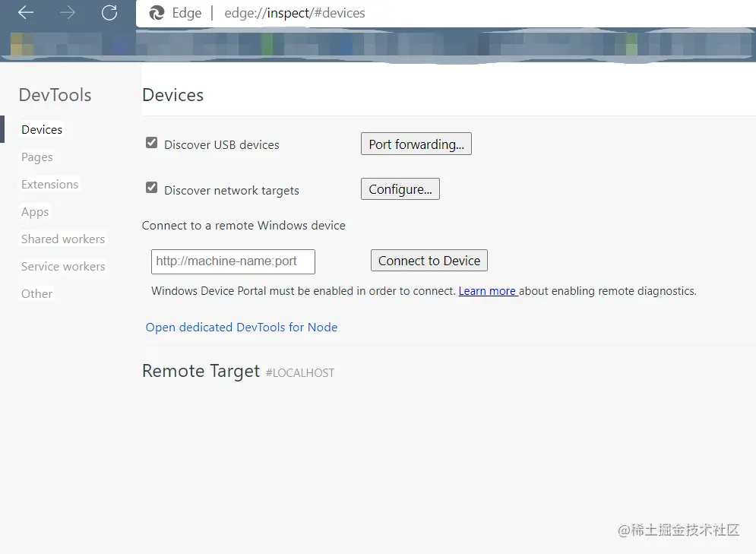Click the browser forward arrow

[68, 12]
